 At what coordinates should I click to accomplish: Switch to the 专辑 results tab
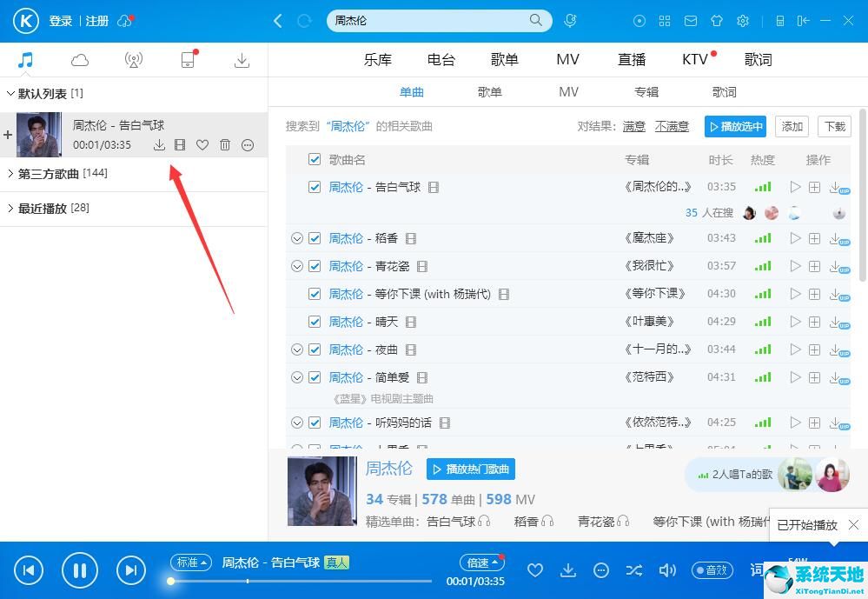pos(646,92)
